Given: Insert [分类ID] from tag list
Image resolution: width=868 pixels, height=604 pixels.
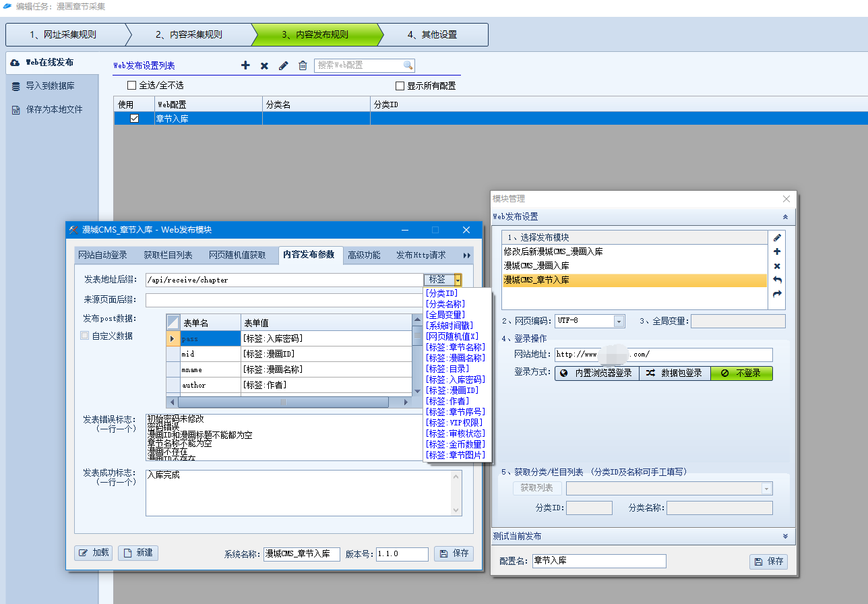Looking at the screenshot, I should point(441,294).
